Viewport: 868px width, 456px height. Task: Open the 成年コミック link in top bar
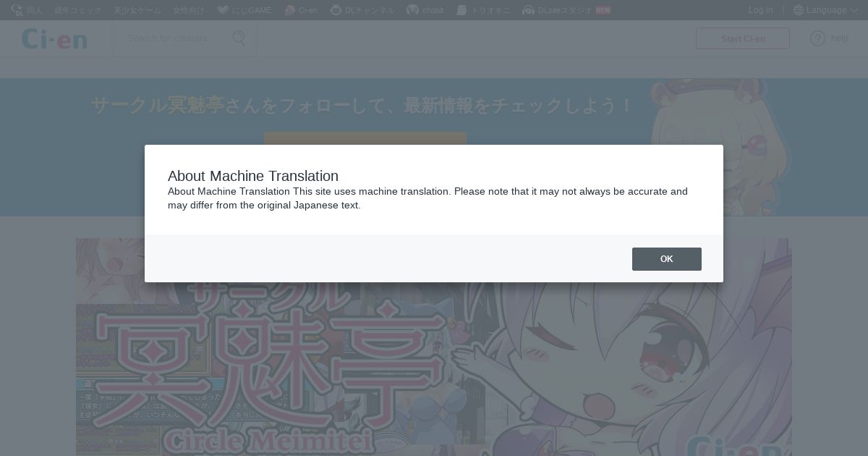click(x=78, y=10)
